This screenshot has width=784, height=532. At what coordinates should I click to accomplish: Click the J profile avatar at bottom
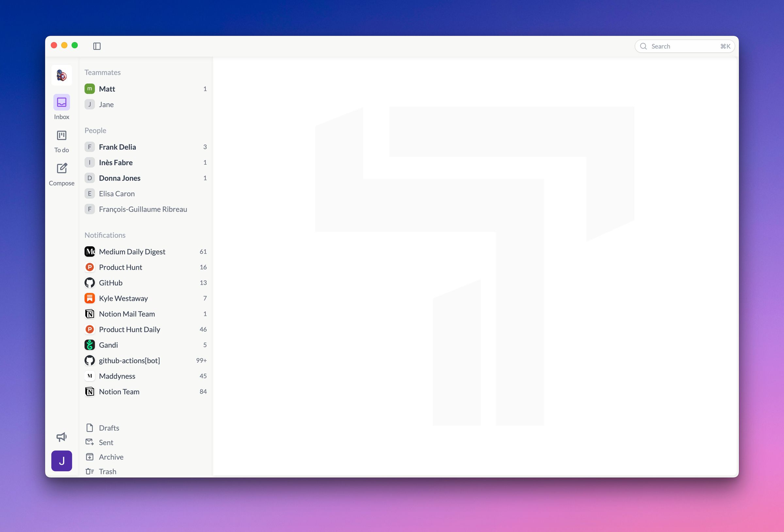[x=61, y=460]
